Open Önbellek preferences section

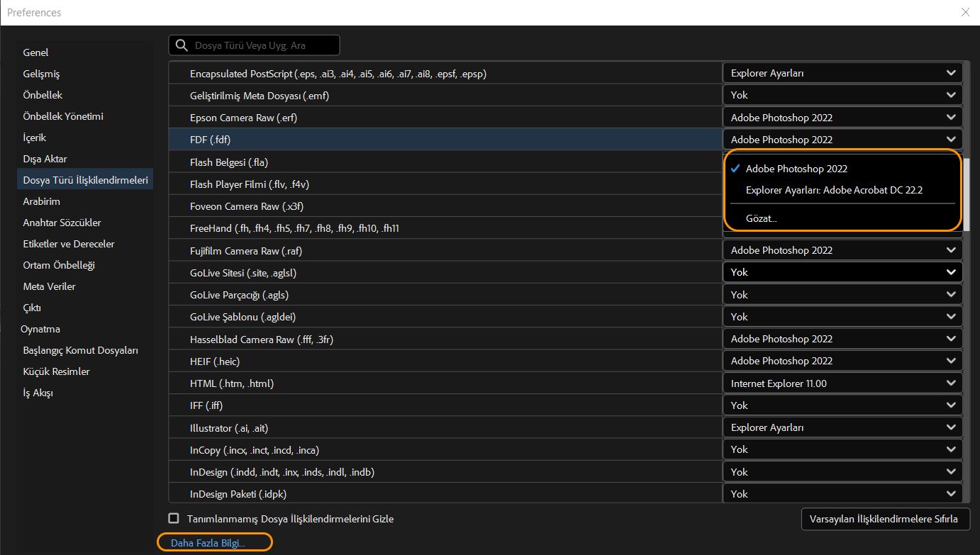point(43,95)
